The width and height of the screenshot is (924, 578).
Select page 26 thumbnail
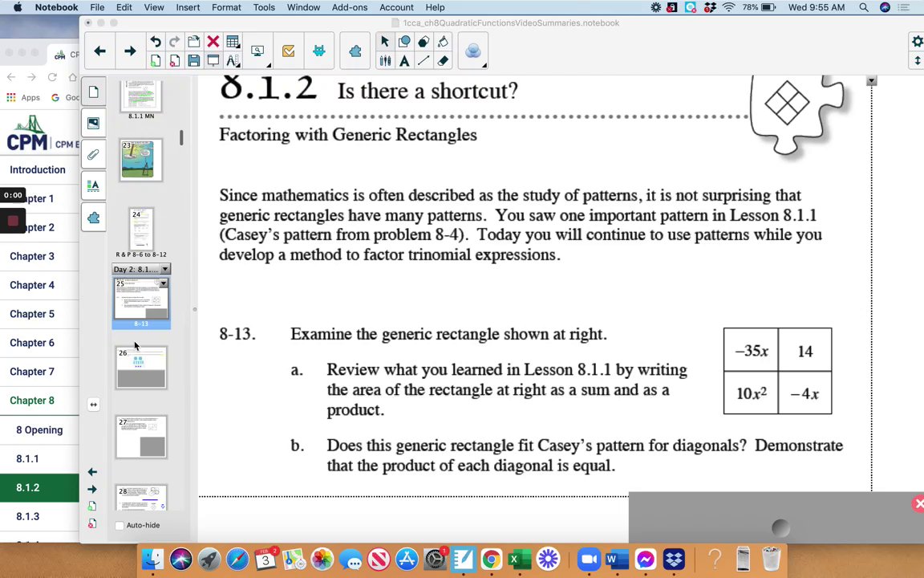(x=141, y=368)
